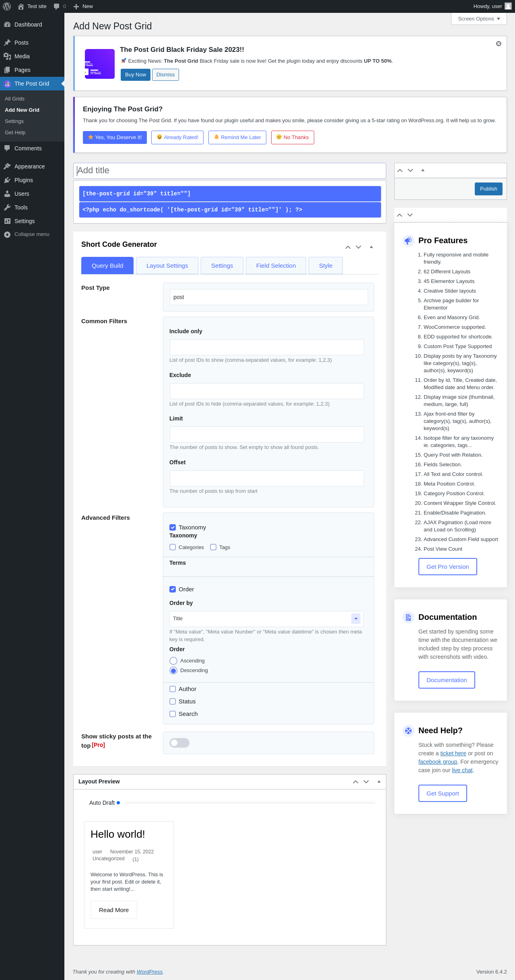Click the Publish button
The height and width of the screenshot is (980, 515).
pos(488,189)
